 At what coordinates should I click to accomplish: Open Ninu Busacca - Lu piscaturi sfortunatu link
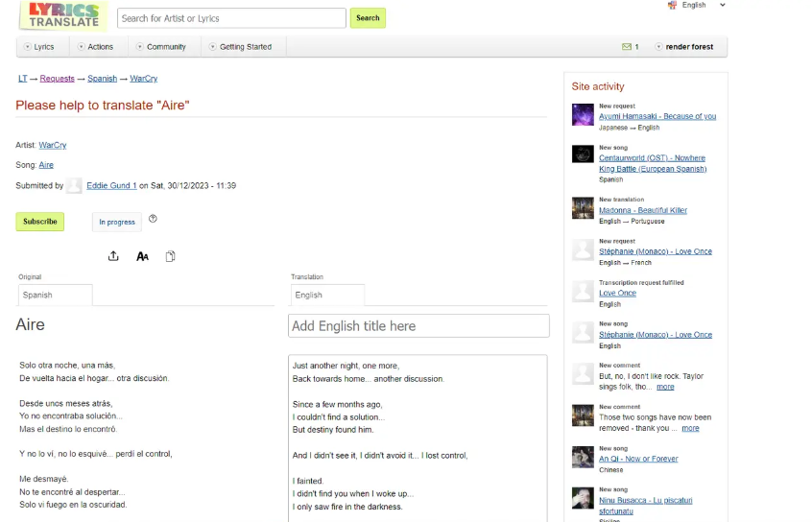pos(645,506)
